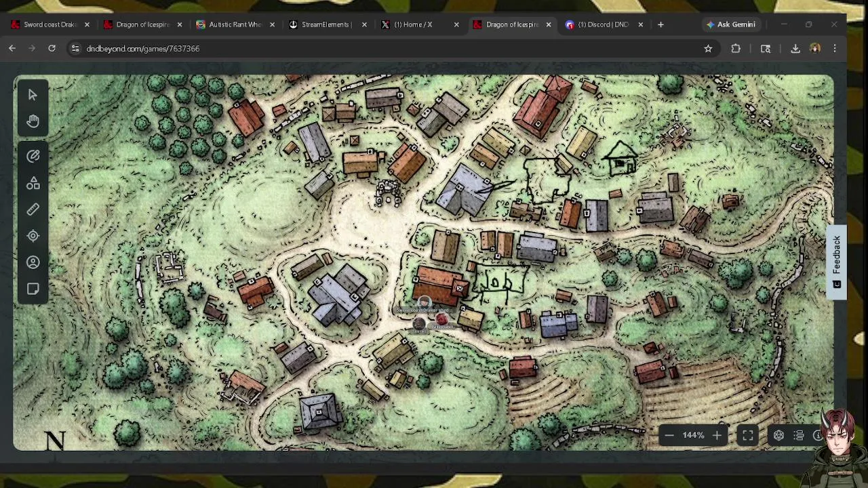Open the notes tool
The width and height of the screenshot is (868, 488).
tap(33, 289)
